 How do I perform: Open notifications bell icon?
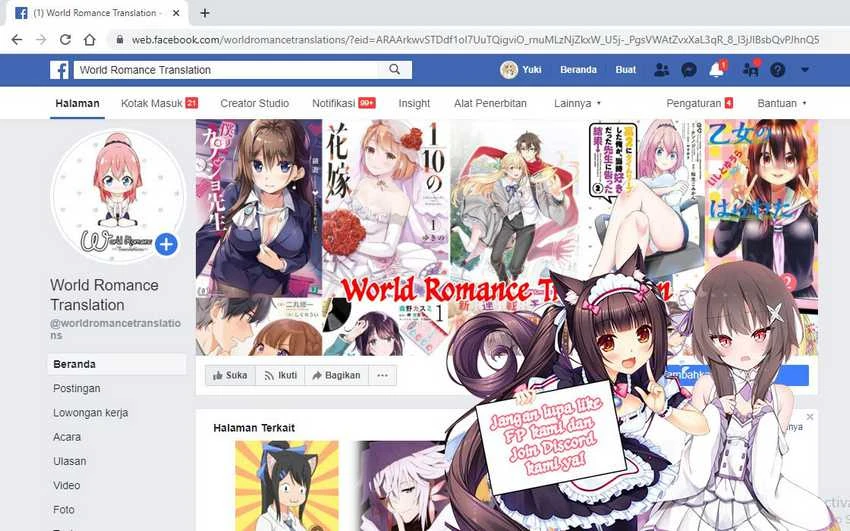[717, 69]
